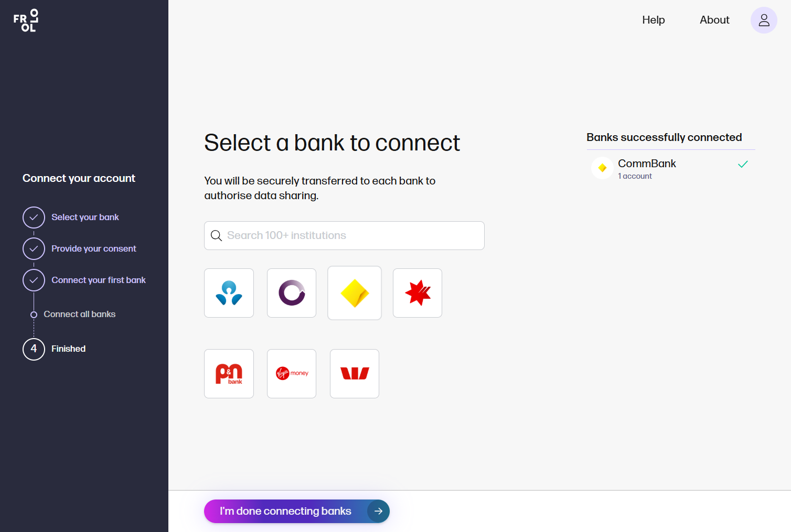Click the green checkmark beside CommBank
Screen dimensions: 791x532
(x=743, y=165)
